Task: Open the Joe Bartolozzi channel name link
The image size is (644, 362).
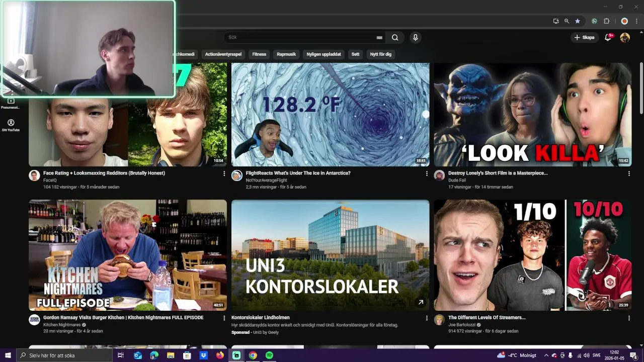Action: (x=461, y=325)
